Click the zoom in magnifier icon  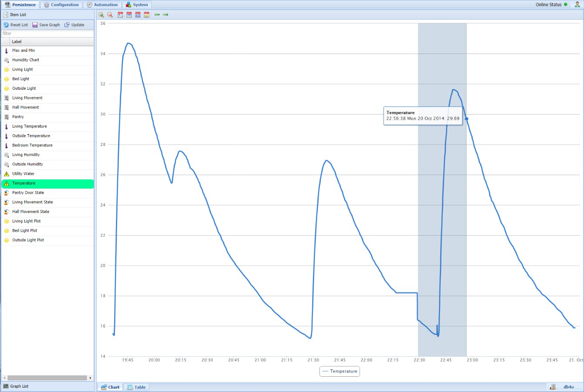[101, 14]
